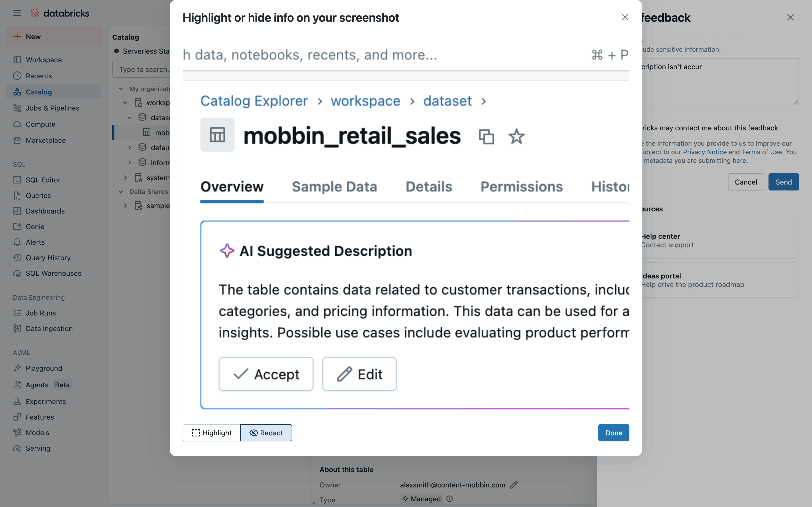Image resolution: width=812 pixels, height=507 pixels.
Task: Collapse the My organization tree section
Action: (x=121, y=89)
